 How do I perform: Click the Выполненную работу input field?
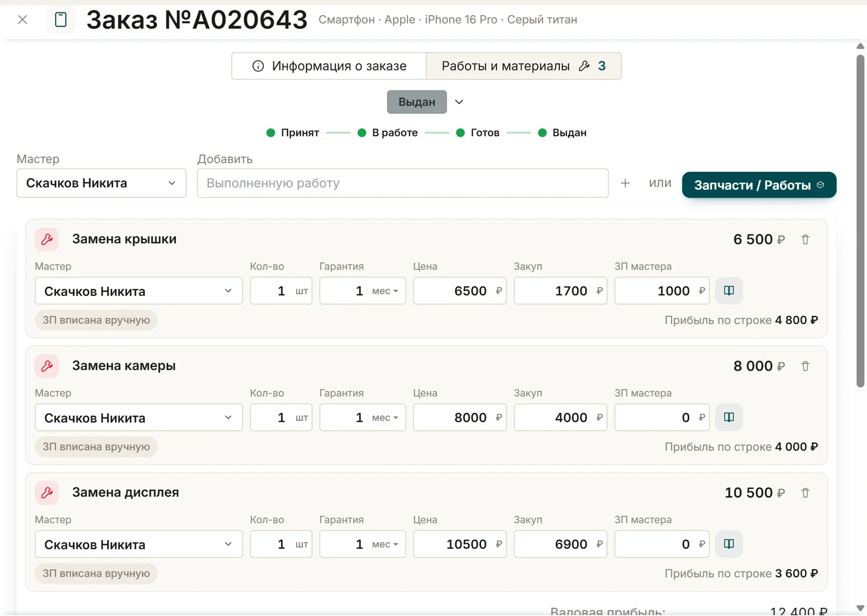pos(403,183)
